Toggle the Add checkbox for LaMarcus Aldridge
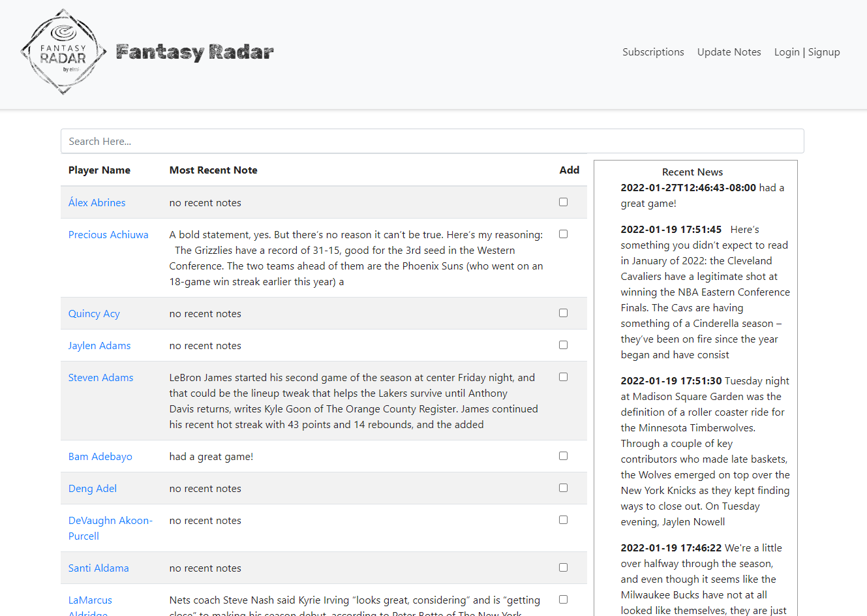Viewport: 867px width, 616px height. 563,600
